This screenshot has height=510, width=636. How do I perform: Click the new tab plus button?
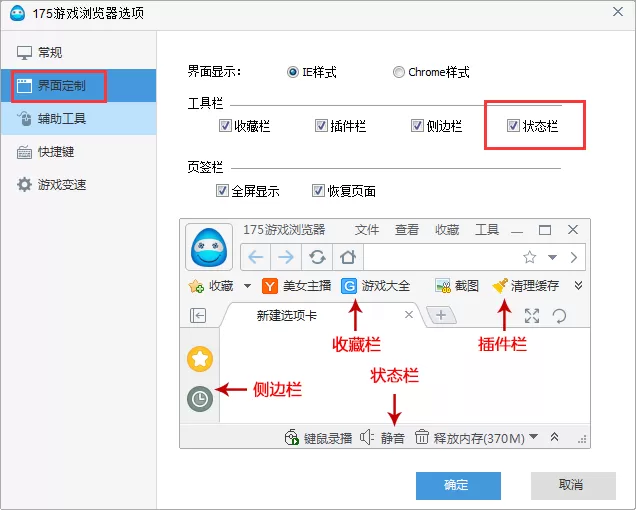click(441, 315)
